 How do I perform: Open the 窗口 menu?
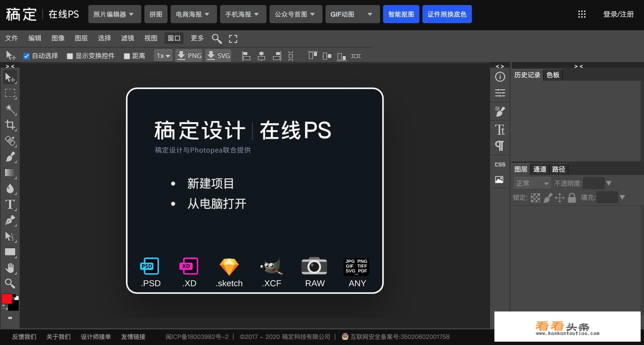click(174, 38)
